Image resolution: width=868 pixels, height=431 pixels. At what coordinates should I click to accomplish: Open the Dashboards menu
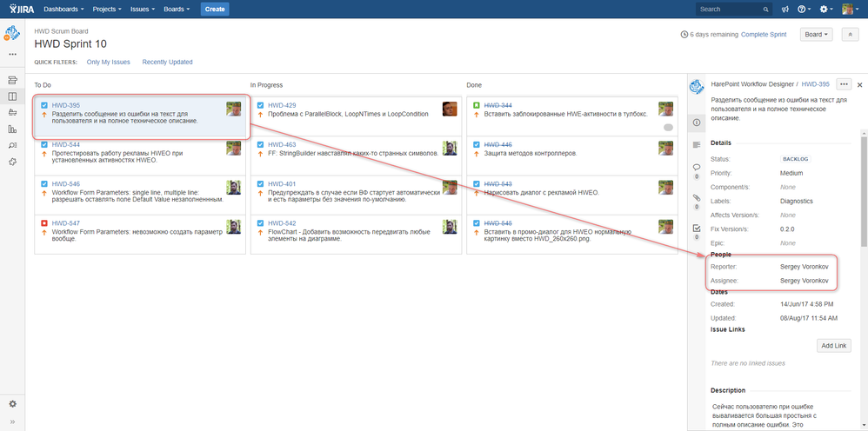(x=63, y=10)
